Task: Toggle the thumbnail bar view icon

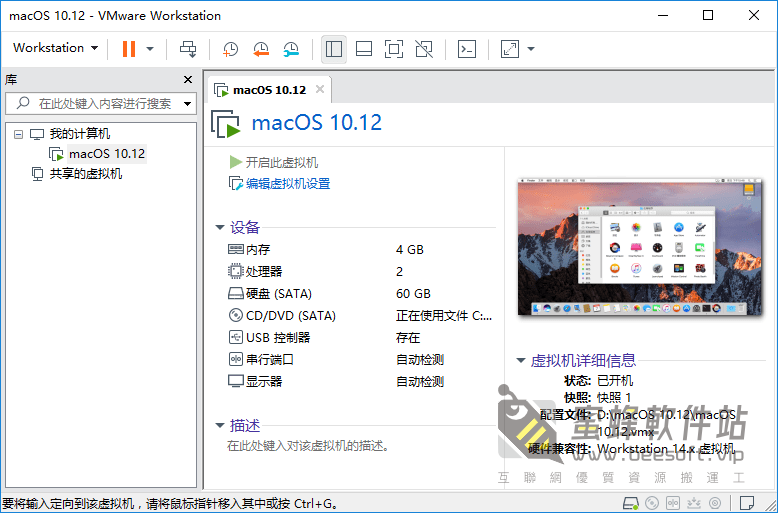Action: (x=364, y=49)
